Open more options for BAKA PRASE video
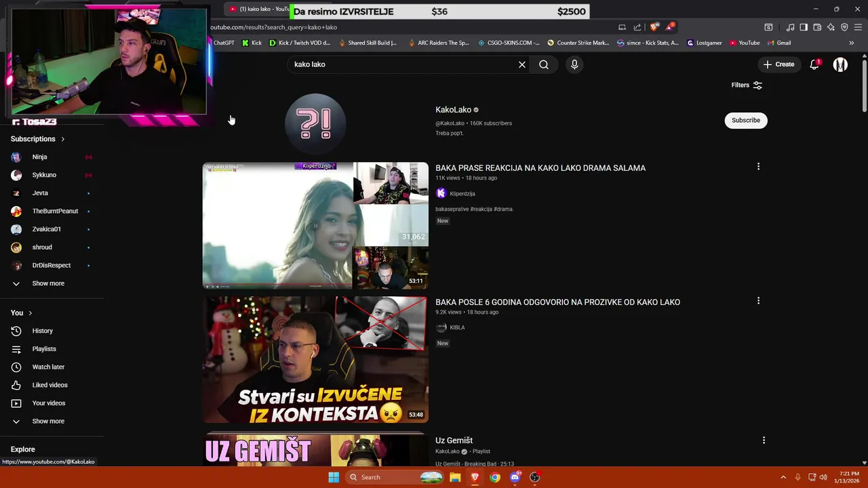868x488 pixels. [758, 167]
